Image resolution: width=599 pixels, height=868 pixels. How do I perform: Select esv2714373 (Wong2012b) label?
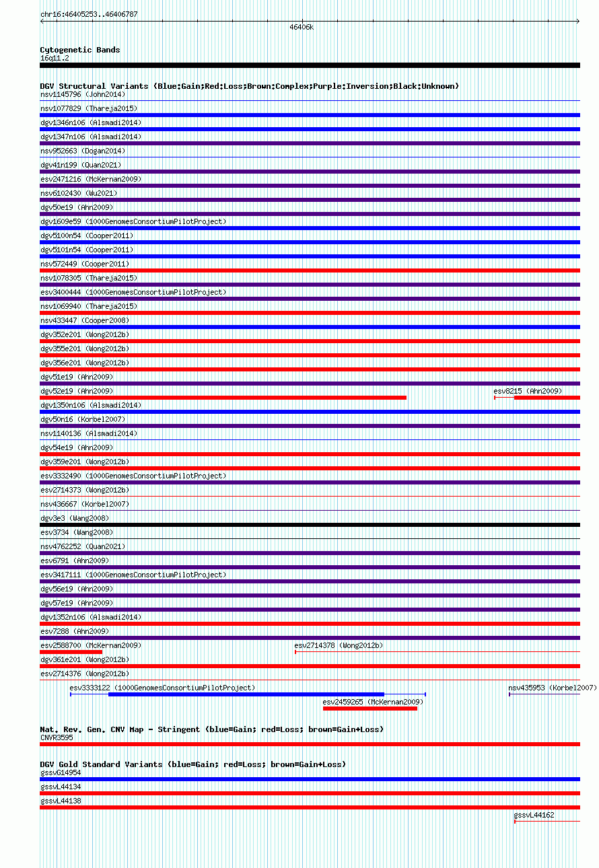pyautogui.click(x=85, y=490)
